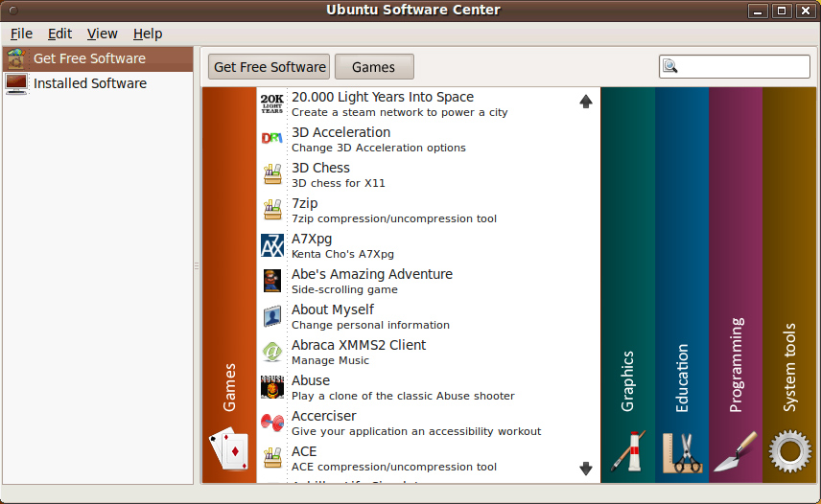Click Abe's Amazing Adventure icon
This screenshot has width=821, height=504.
[272, 281]
